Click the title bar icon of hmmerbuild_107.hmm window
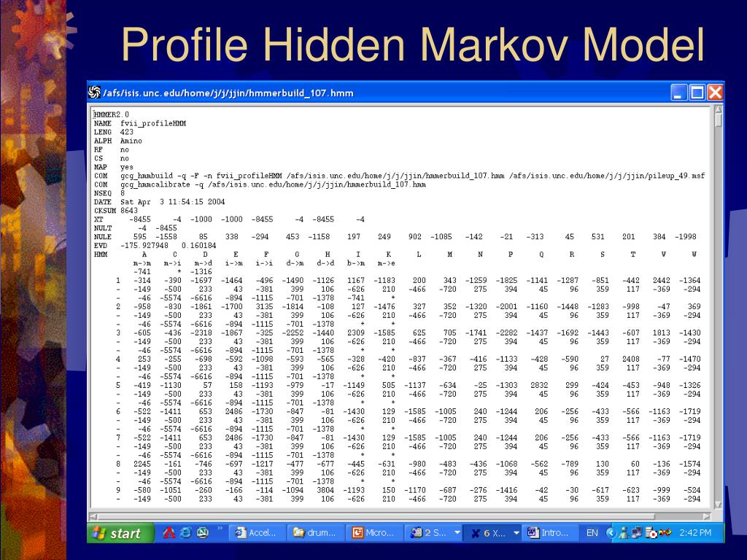Screen dimensions: 747x560 (x=94, y=93)
